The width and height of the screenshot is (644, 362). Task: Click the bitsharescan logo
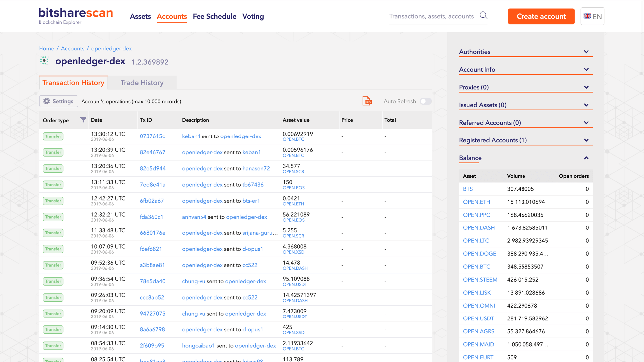[x=76, y=16]
